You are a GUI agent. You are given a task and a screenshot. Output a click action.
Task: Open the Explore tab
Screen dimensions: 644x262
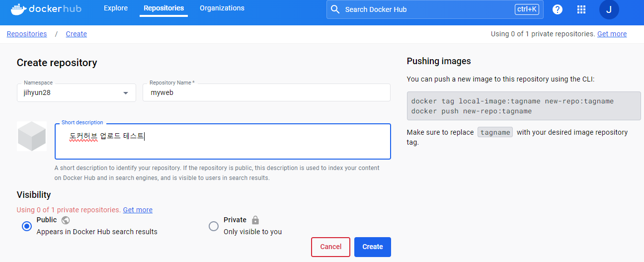(116, 8)
